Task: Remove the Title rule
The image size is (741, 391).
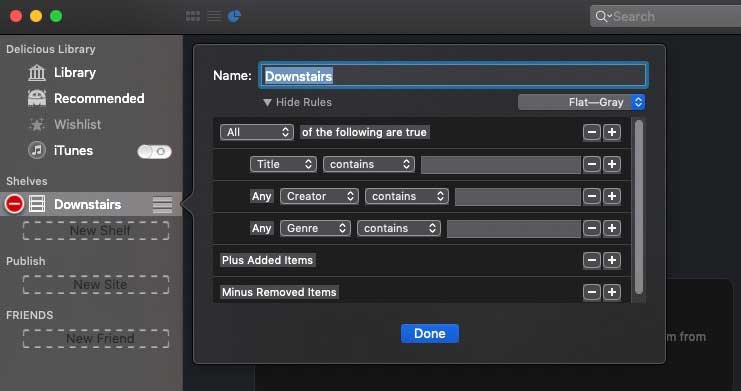Action: point(592,164)
